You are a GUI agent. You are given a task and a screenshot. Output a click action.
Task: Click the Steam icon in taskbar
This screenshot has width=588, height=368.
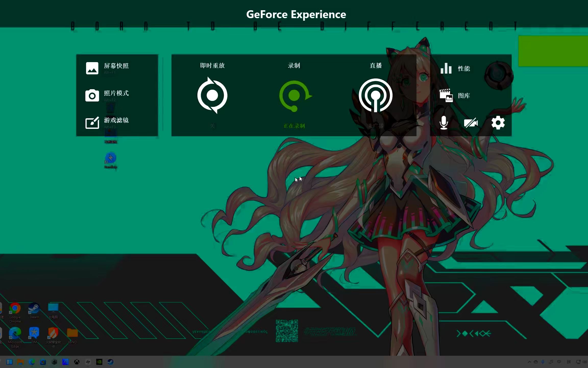(110, 362)
